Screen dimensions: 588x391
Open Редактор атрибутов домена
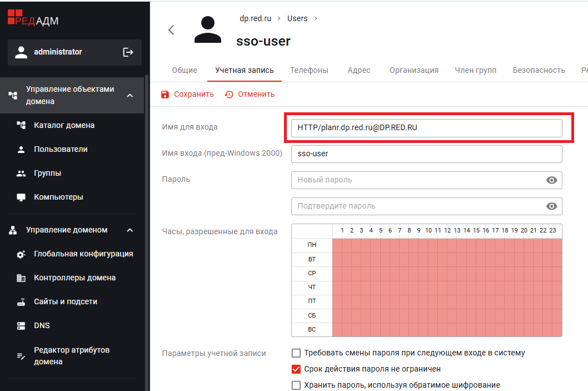(72, 356)
